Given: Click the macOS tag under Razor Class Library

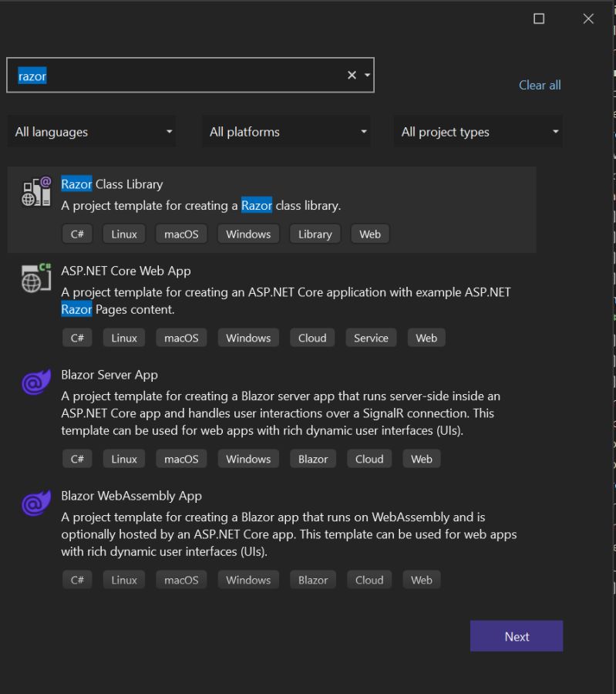Looking at the screenshot, I should (181, 234).
